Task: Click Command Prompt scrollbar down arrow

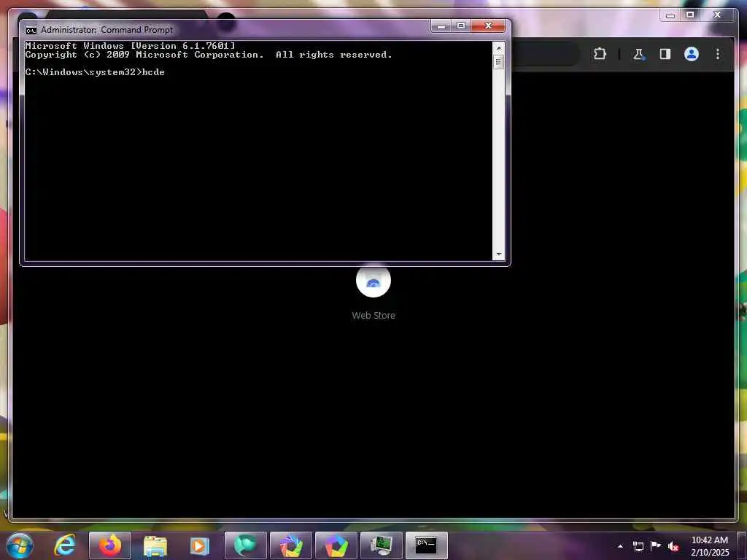Action: [x=499, y=254]
